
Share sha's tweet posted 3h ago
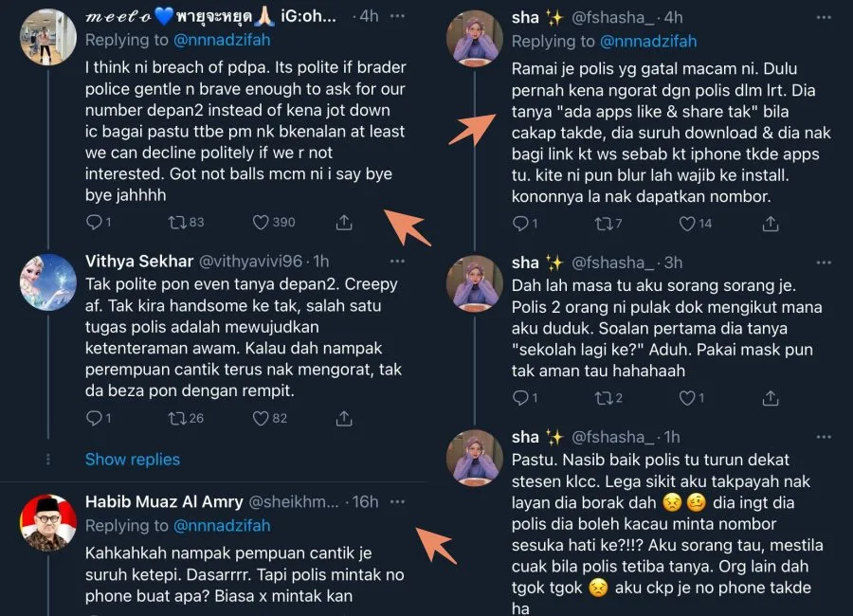point(771,399)
